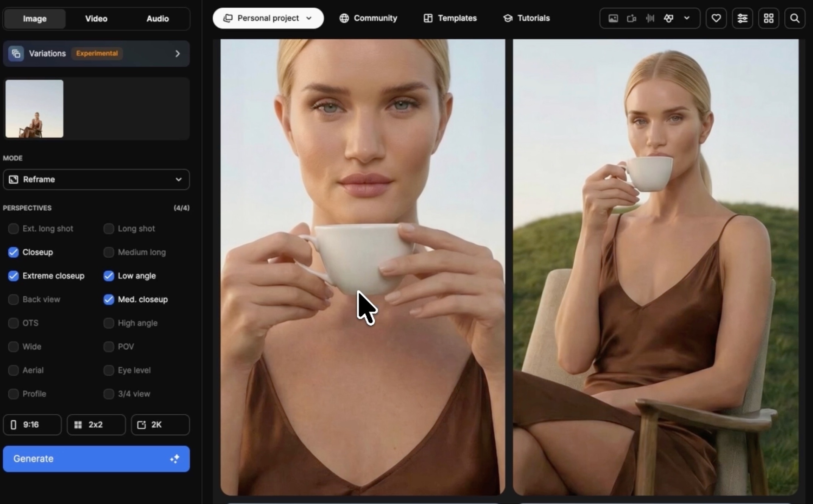The width and height of the screenshot is (813, 504).
Task: Uncheck the Closeup perspective
Action: [x=13, y=252]
